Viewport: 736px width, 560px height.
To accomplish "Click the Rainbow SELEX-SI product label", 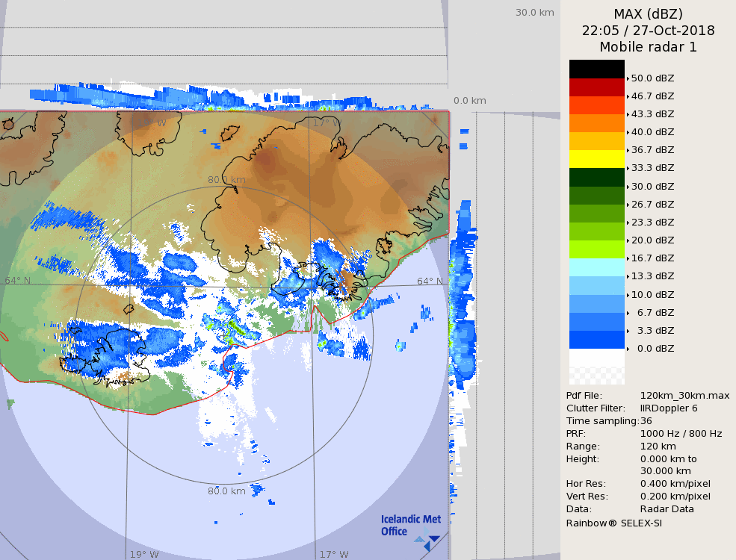I will (613, 523).
